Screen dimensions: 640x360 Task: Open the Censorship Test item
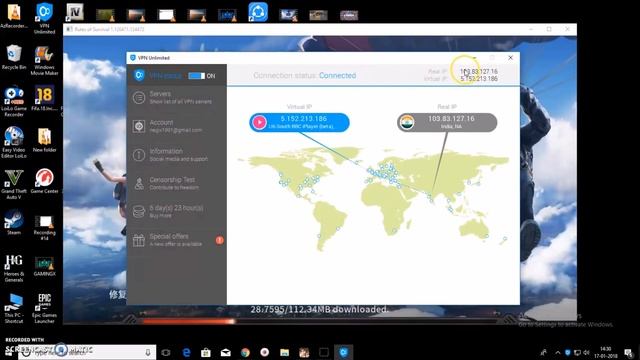pyautogui.click(x=176, y=183)
